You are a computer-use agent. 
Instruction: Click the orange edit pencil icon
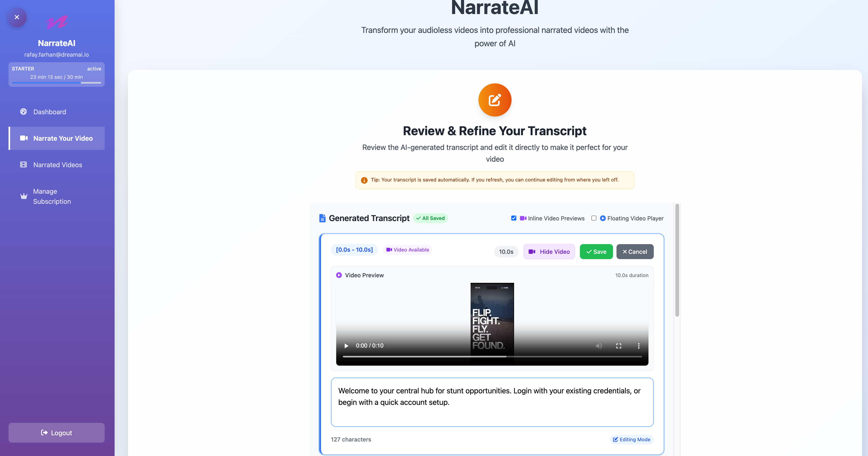click(x=494, y=100)
